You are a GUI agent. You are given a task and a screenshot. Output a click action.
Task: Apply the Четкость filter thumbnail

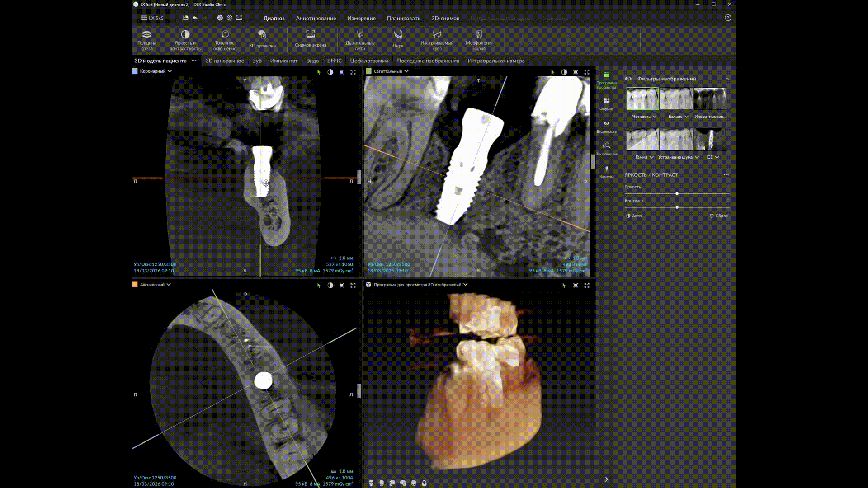pyautogui.click(x=642, y=99)
